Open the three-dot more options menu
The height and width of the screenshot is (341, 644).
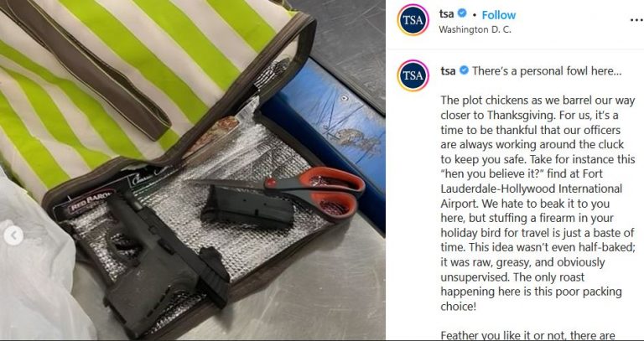[x=636, y=20]
